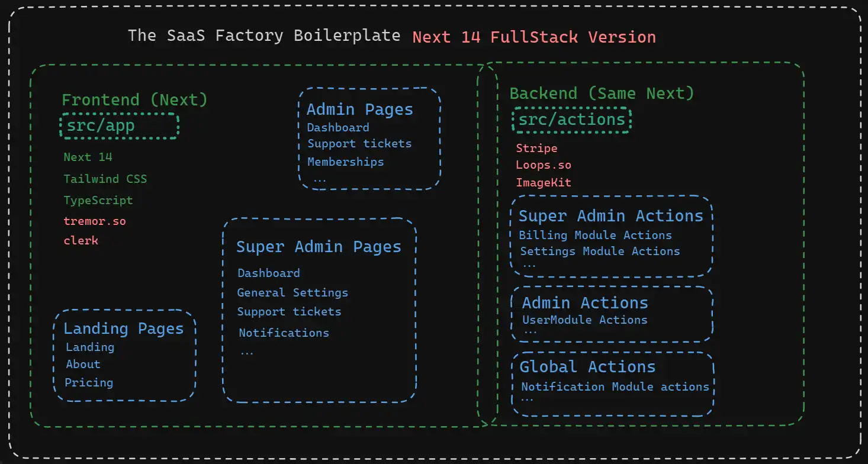Select 'Tailwind CSS' text
This screenshot has height=464, width=868.
pos(105,179)
